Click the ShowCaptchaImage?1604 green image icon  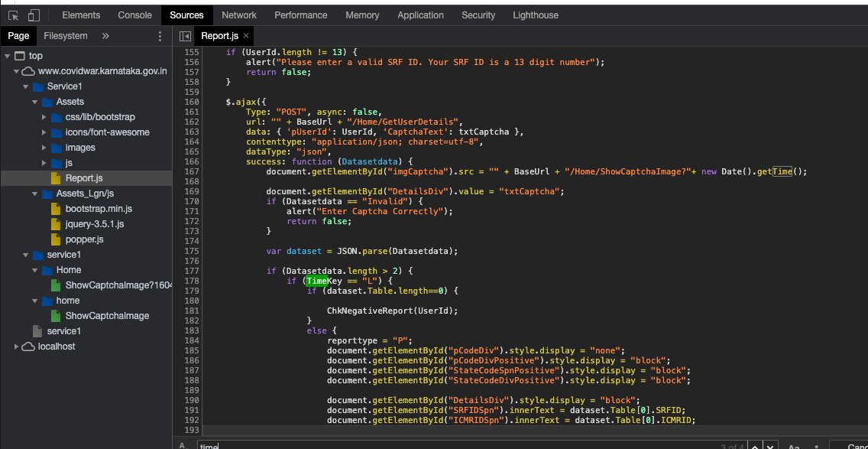56,285
